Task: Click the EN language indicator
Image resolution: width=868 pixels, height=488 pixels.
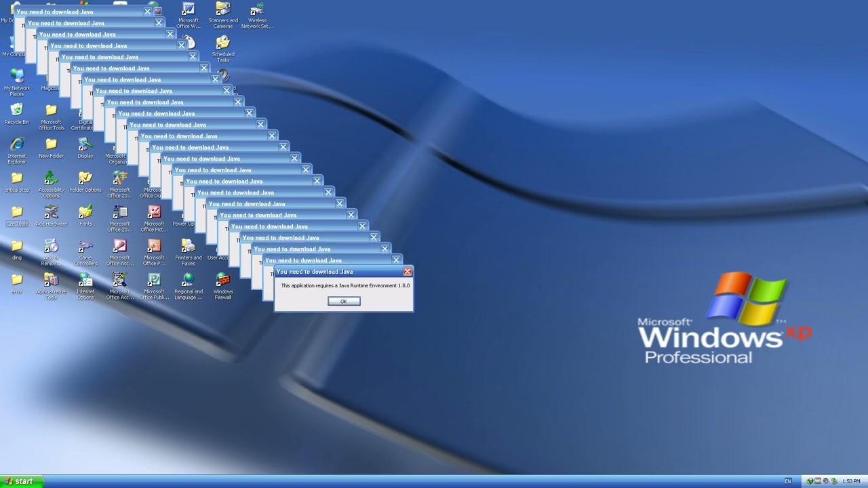Action: (x=787, y=481)
